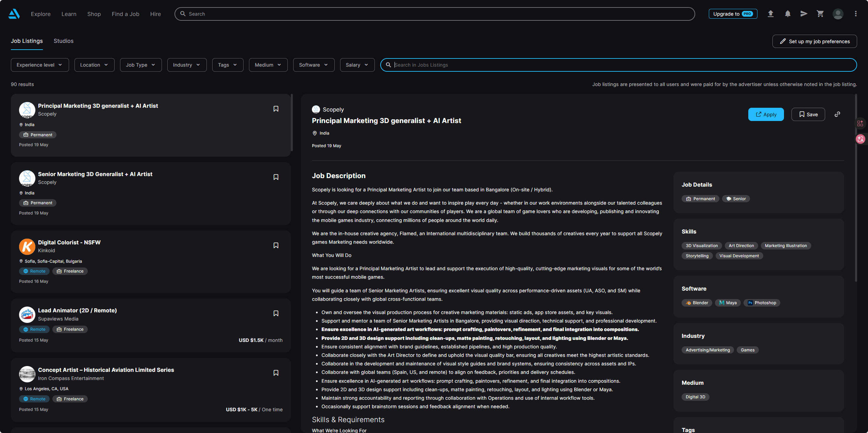
Task: Expand the Software filter dropdown
Action: pos(314,65)
